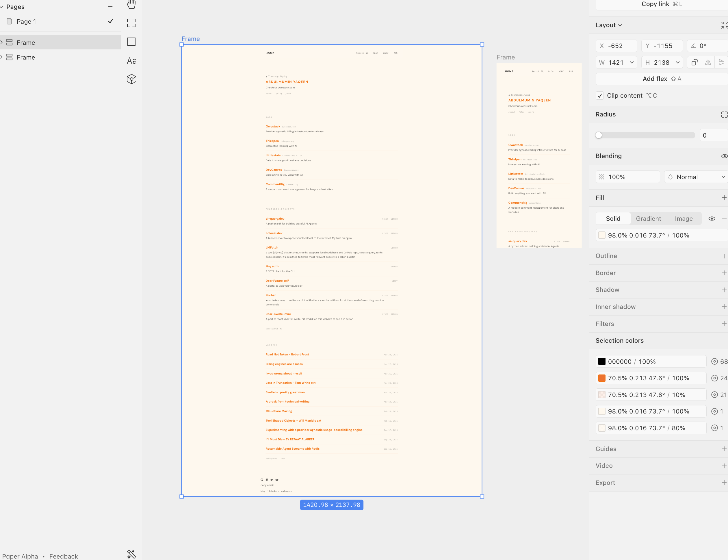Toggle Blending visibility eye icon
Viewport: 728px width, 560px height.
click(x=724, y=156)
